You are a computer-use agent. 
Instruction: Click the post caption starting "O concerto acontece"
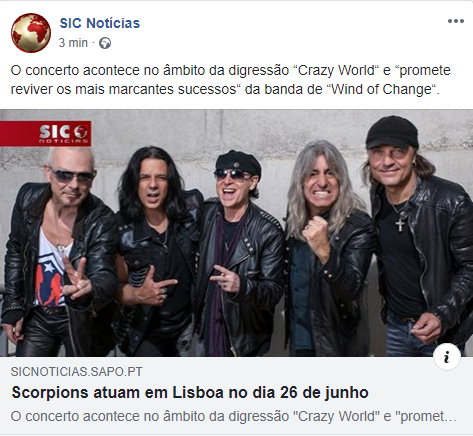[x=231, y=80]
